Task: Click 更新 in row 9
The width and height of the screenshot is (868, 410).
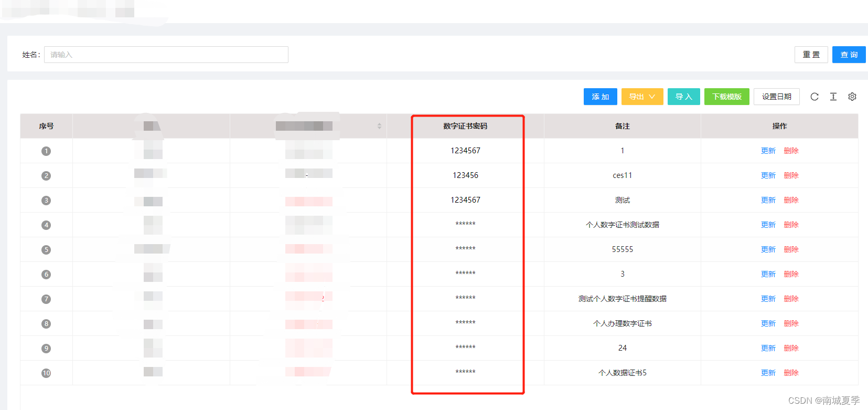Action: tap(768, 348)
